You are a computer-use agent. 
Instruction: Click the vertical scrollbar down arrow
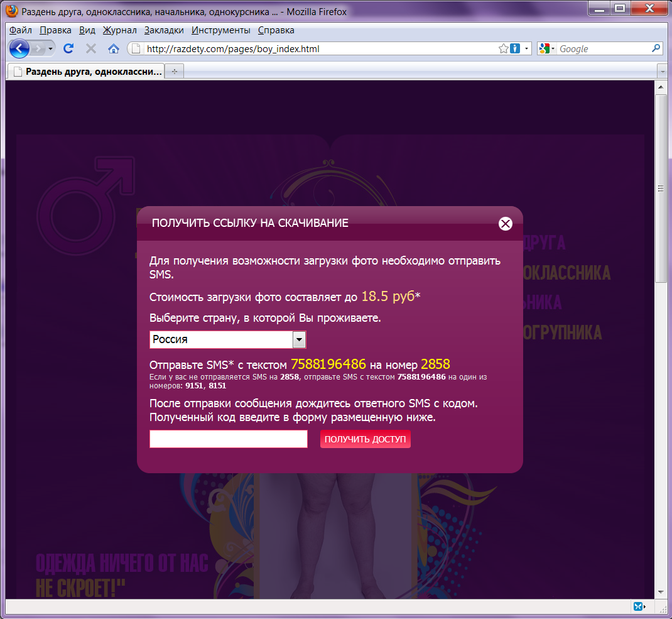[x=661, y=592]
